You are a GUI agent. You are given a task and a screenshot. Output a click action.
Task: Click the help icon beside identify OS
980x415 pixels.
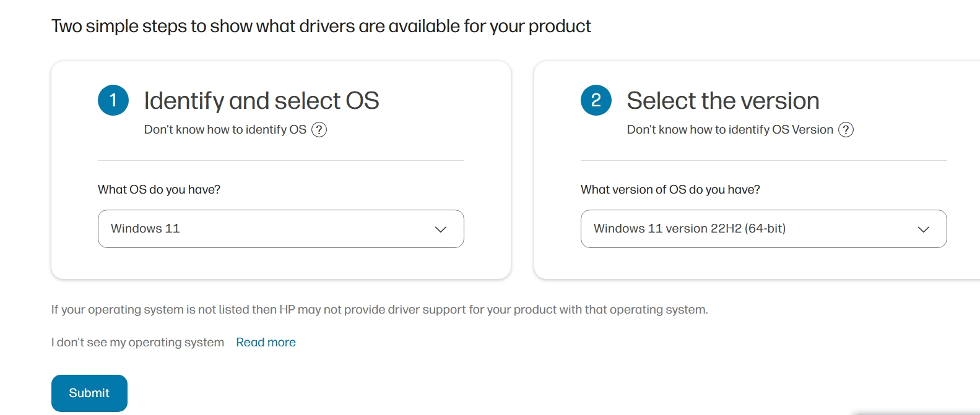[x=319, y=130]
